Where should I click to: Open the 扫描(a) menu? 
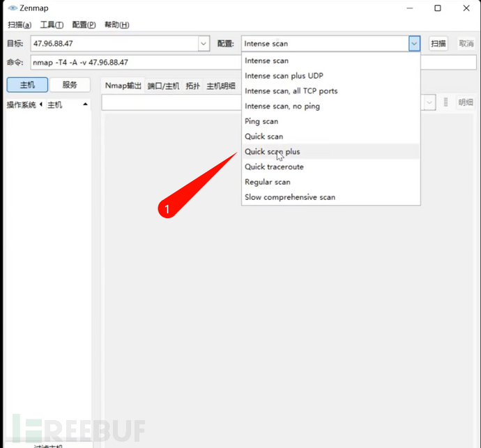20,25
